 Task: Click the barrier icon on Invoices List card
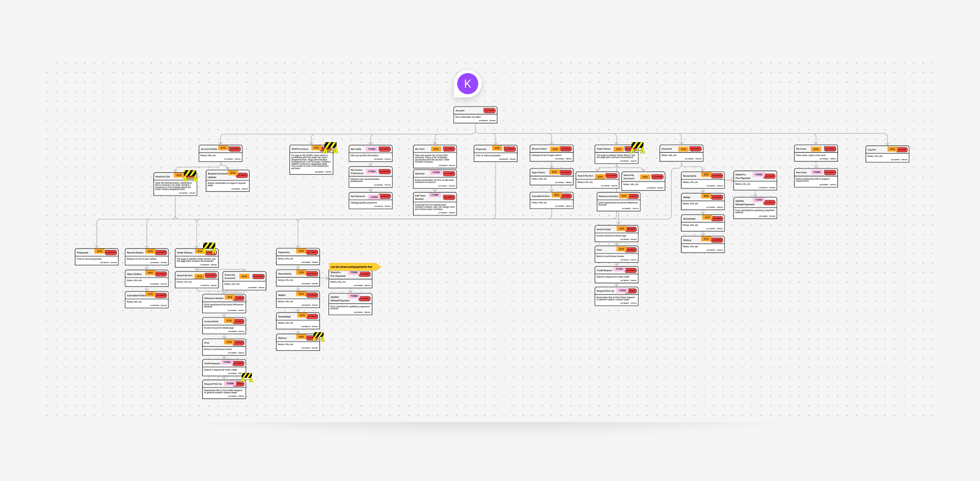point(190,175)
